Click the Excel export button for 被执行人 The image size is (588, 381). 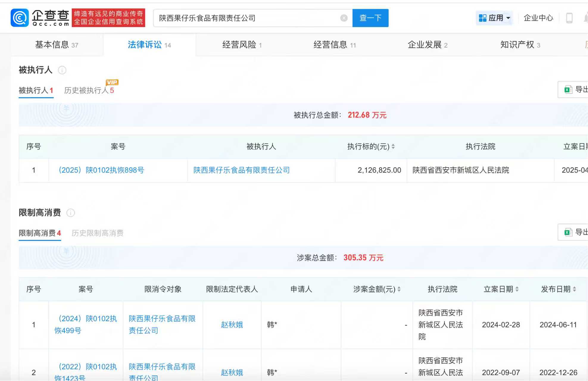pos(573,89)
